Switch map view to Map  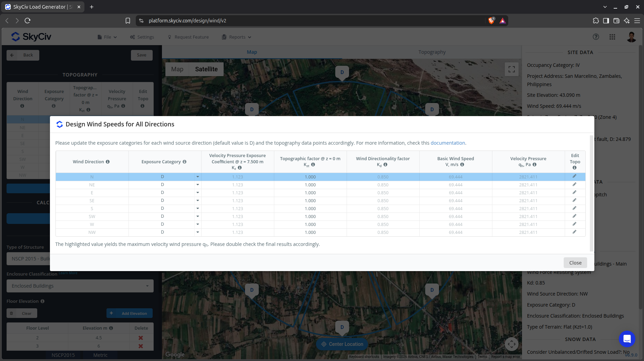(x=177, y=69)
